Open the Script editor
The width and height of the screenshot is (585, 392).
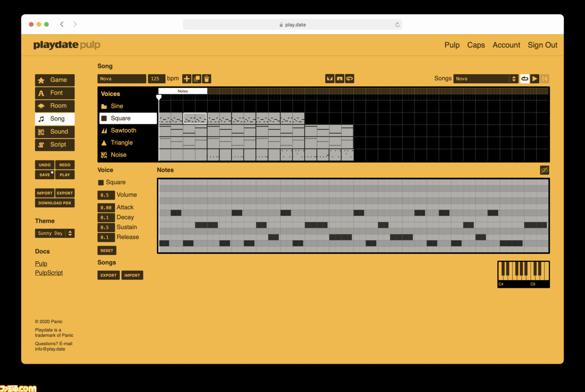pyautogui.click(x=55, y=144)
